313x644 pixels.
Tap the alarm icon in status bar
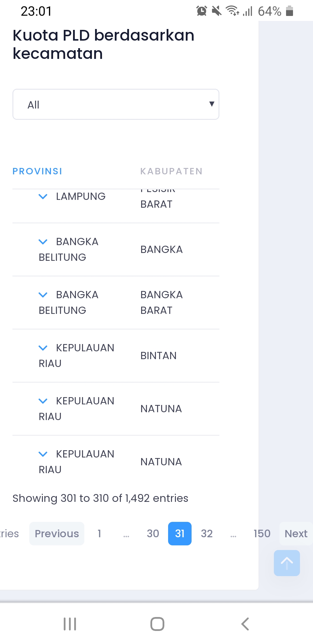coord(201,11)
